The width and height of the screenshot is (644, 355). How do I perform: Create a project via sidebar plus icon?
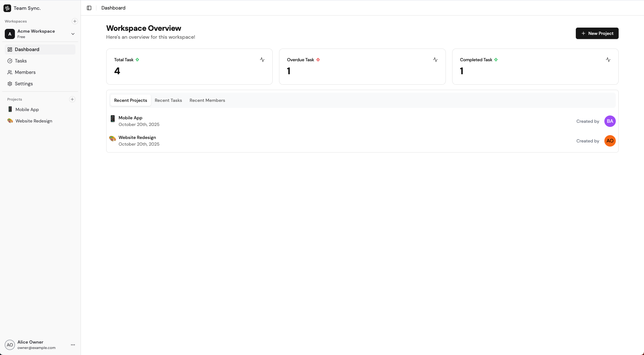point(72,99)
